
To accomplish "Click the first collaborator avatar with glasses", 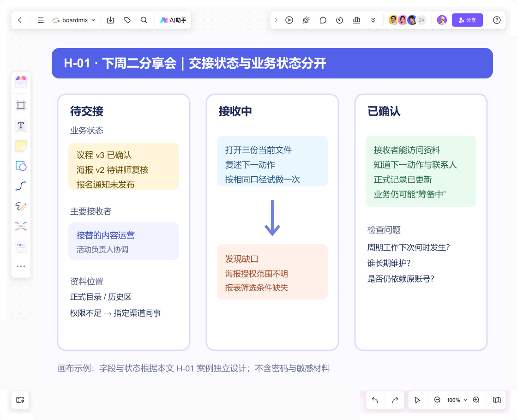I will point(393,20).
